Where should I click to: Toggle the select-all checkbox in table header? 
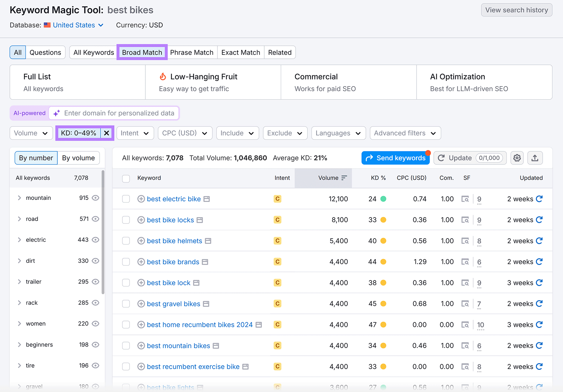pyautogui.click(x=126, y=178)
